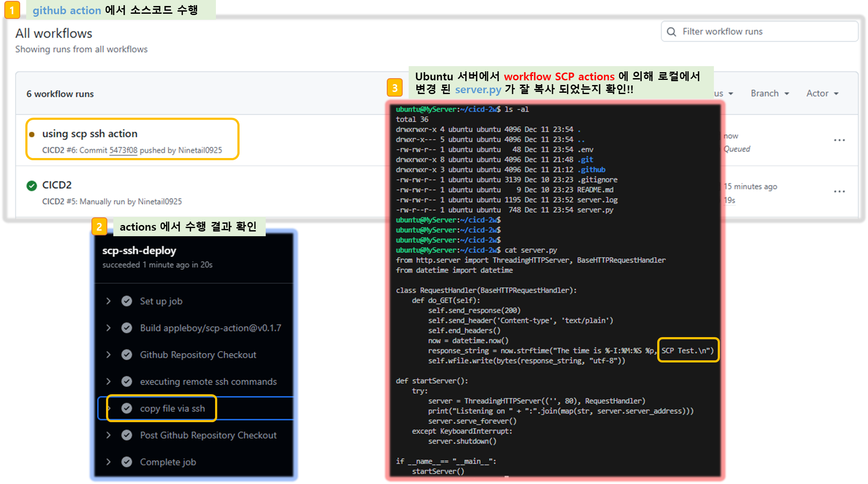Image resolution: width=868 pixels, height=484 pixels.
Task: Open the CICD2 workflow run
Action: pyautogui.click(x=57, y=185)
